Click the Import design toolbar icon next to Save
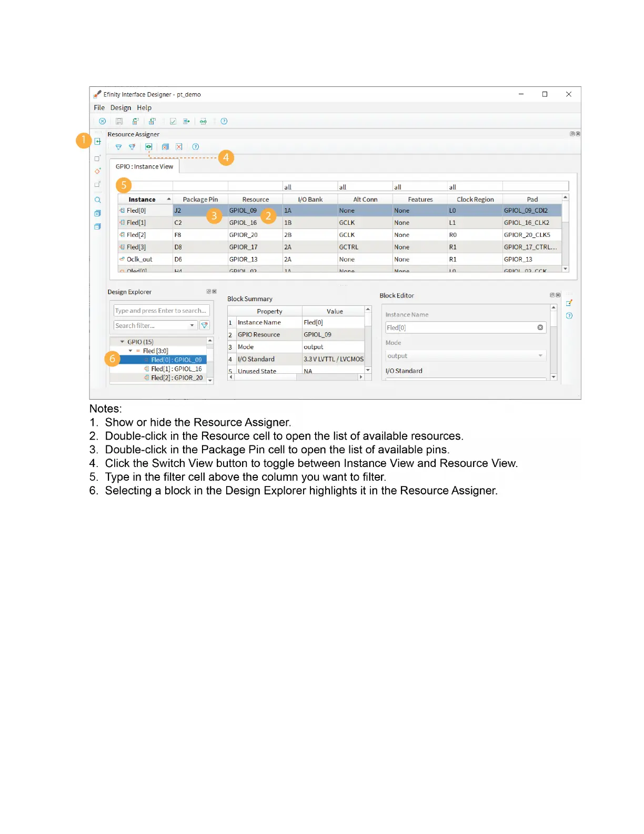644x834 pixels. click(x=135, y=121)
